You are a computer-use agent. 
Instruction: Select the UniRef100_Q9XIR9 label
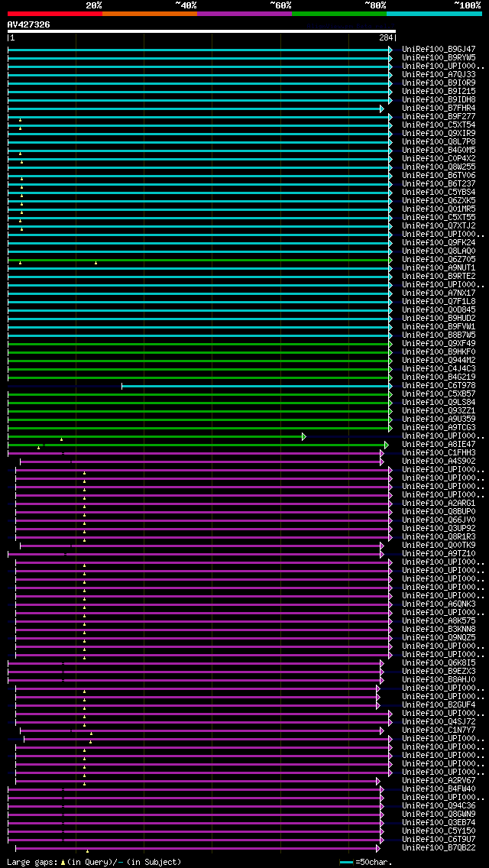pyautogui.click(x=439, y=134)
